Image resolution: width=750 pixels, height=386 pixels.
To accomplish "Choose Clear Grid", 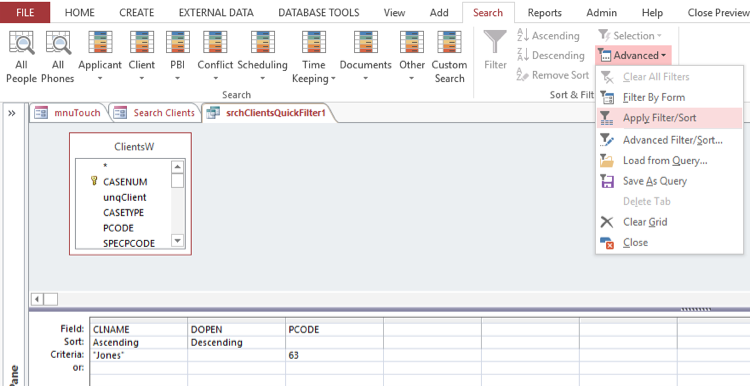I will click(x=669, y=222).
